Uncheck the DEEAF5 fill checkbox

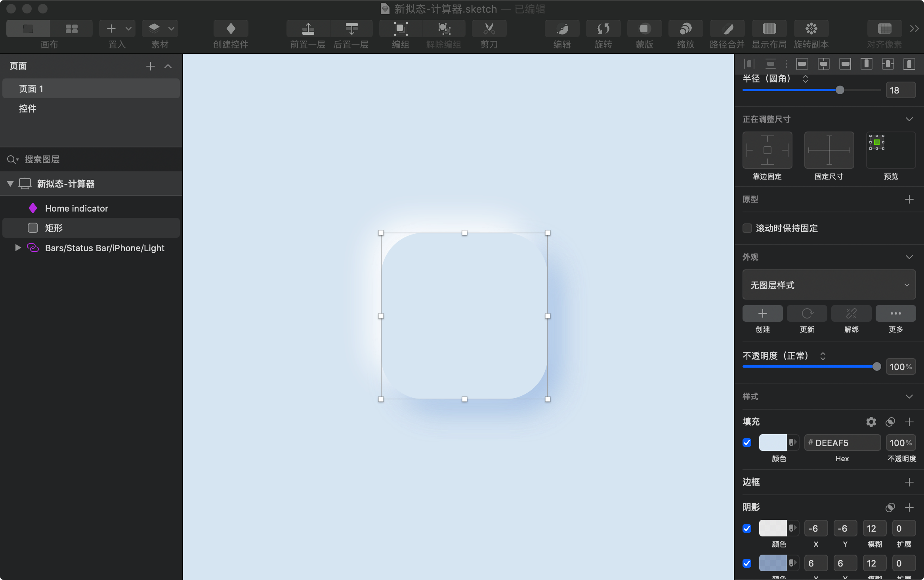[x=747, y=443]
